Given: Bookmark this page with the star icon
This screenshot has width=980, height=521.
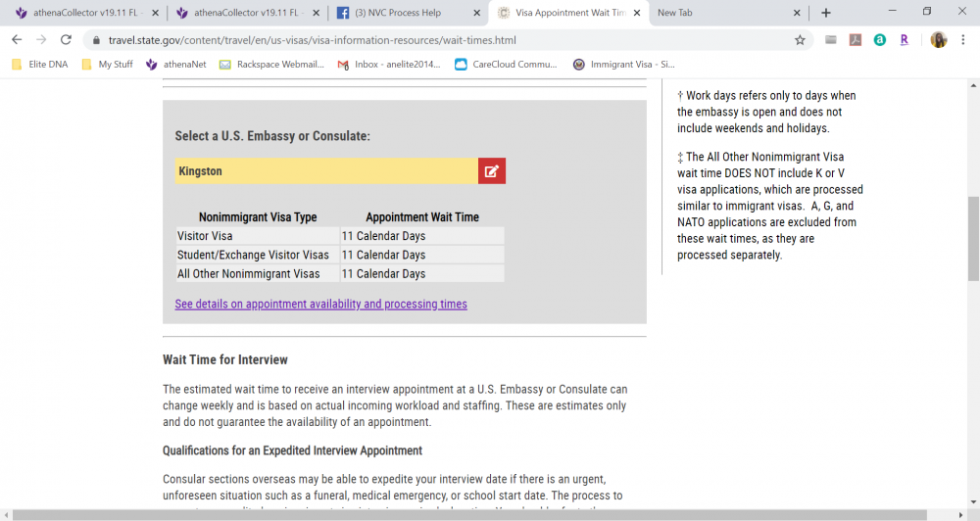Looking at the screenshot, I should 800,40.
